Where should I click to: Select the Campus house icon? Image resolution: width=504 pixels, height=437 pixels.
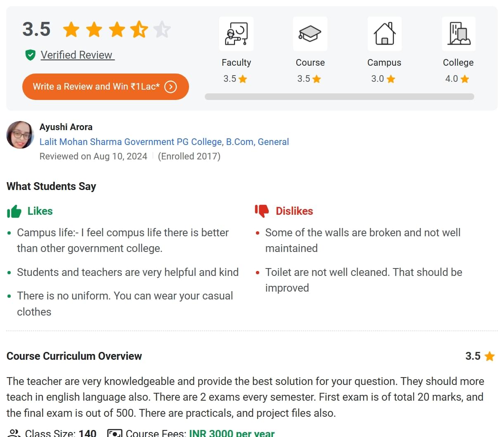point(384,34)
